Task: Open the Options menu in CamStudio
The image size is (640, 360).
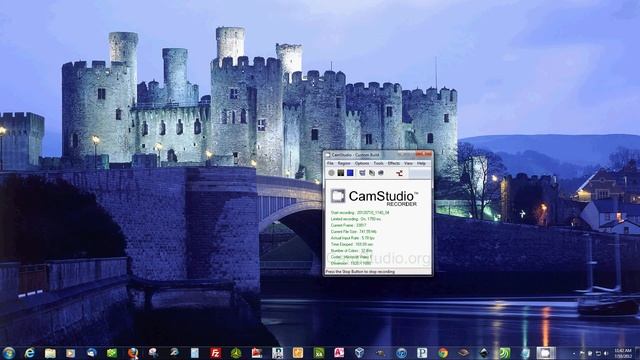Action: click(362, 163)
